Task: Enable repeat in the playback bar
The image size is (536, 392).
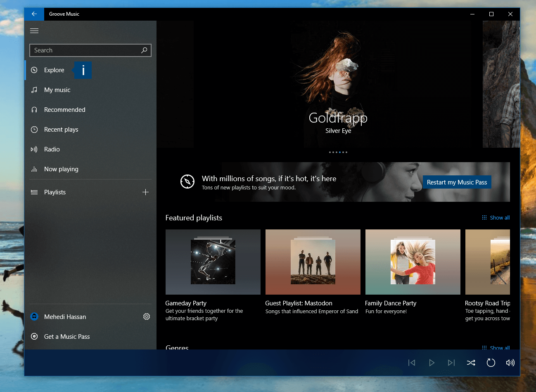Action: pos(491,363)
